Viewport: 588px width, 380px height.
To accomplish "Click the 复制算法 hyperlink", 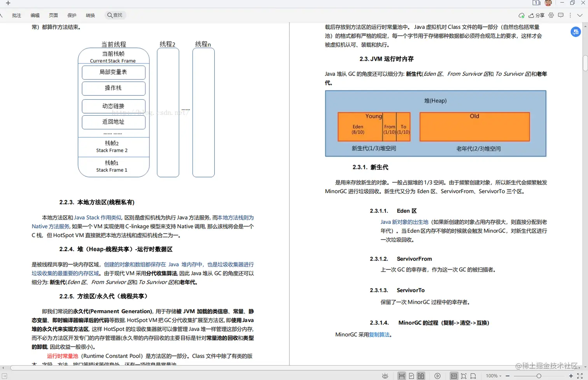I will pyautogui.click(x=379, y=334).
